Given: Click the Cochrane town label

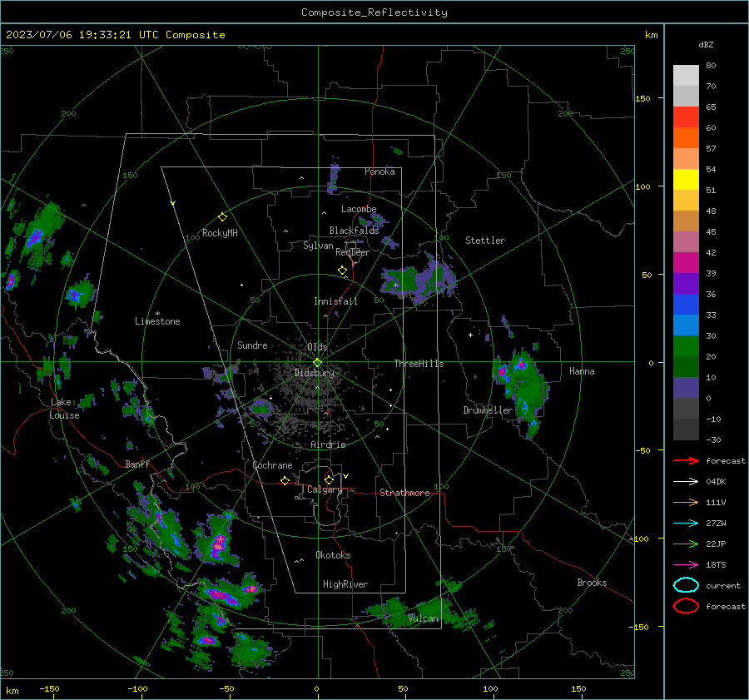Looking at the screenshot, I should pos(272,465).
